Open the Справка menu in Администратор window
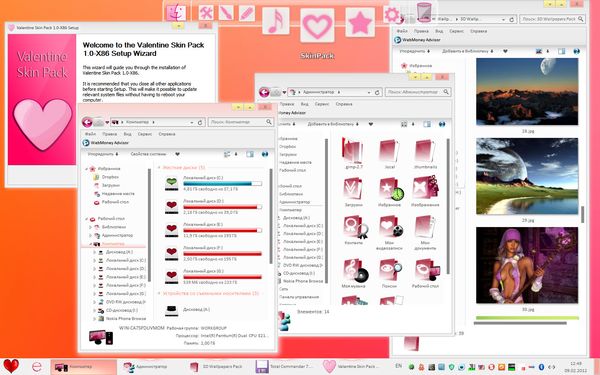This screenshot has height=375, width=600. [344, 104]
